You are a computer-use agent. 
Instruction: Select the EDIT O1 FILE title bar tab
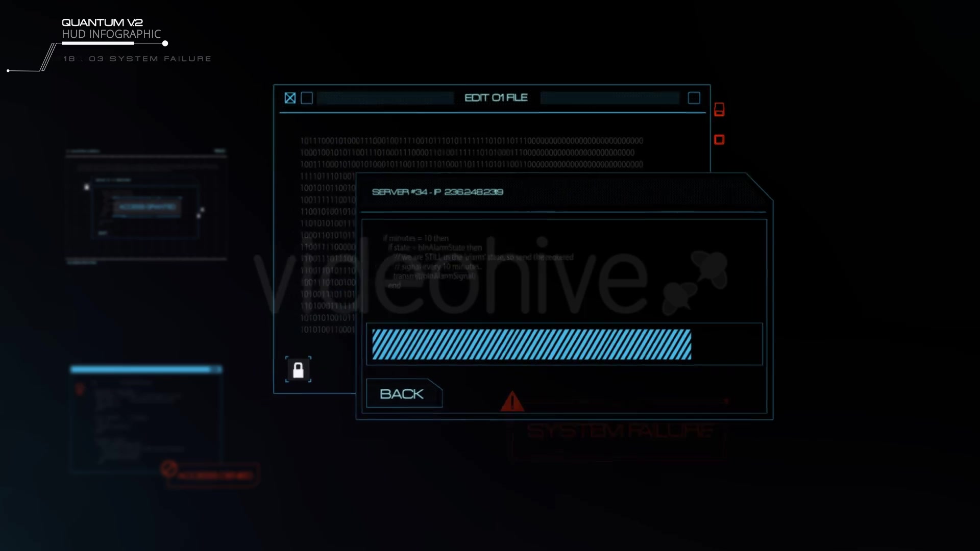pyautogui.click(x=496, y=97)
